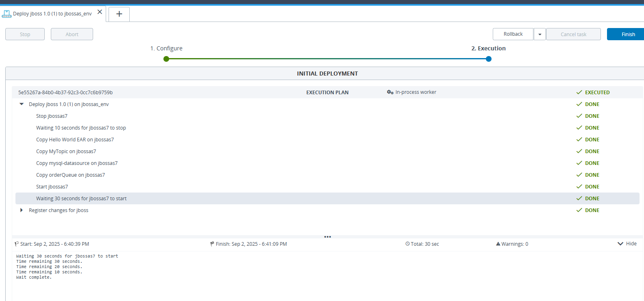Select Copy Hello World EAR step
644x301 pixels.
[x=75, y=140]
